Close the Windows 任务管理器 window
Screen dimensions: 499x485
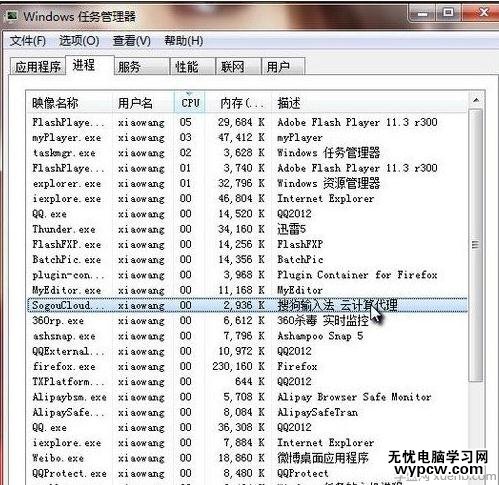pos(483,13)
